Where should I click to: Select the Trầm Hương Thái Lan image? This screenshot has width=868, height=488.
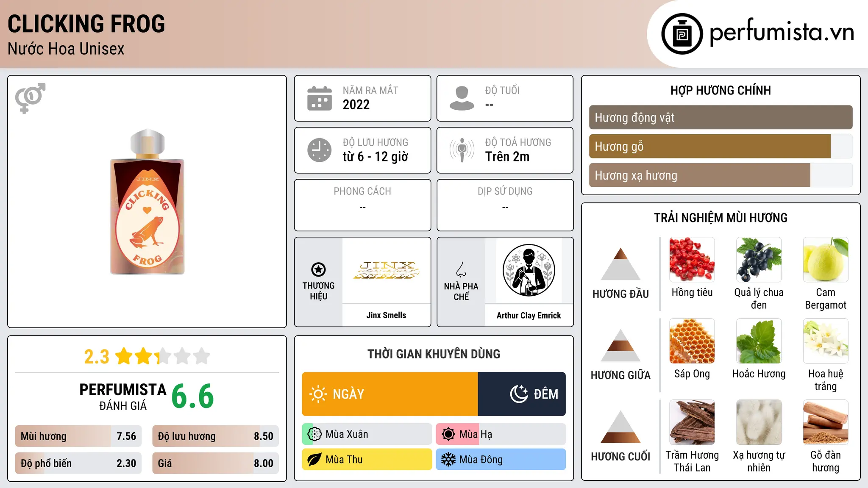pos(692,422)
